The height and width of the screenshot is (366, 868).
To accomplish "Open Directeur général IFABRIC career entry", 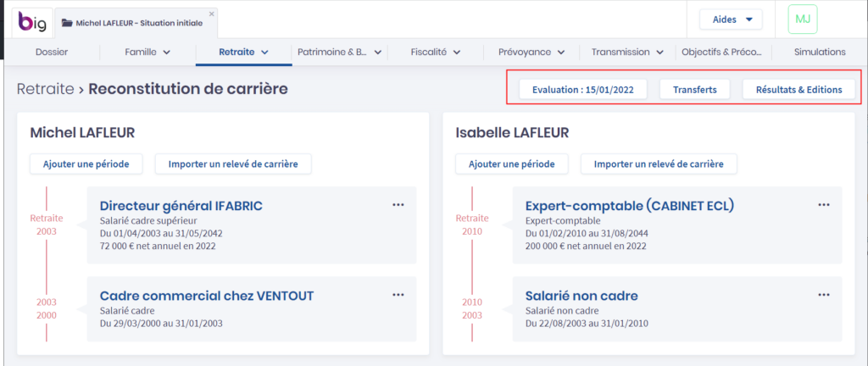I will (181, 206).
